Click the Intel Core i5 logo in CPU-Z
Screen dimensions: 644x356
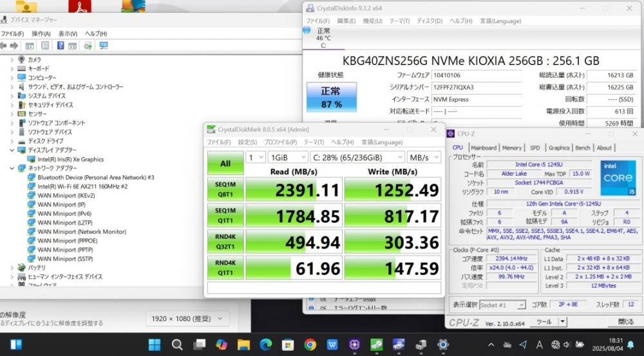click(618, 178)
